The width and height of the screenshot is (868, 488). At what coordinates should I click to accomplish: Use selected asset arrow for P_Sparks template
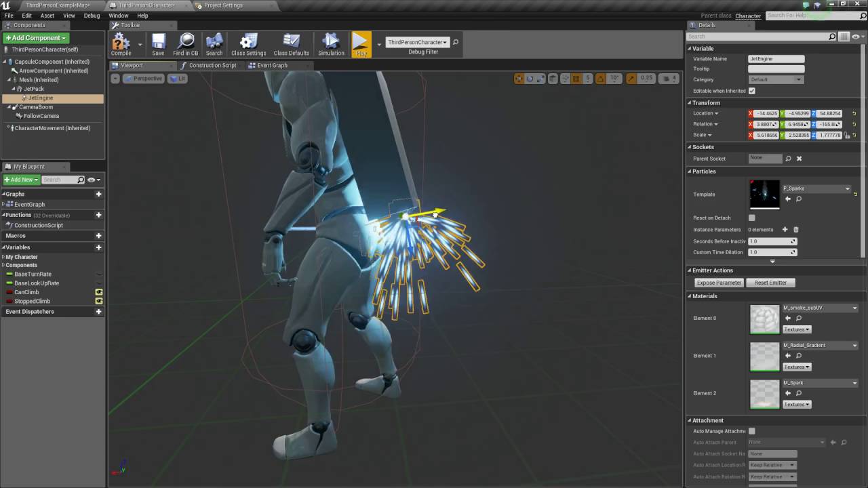pyautogui.click(x=787, y=199)
